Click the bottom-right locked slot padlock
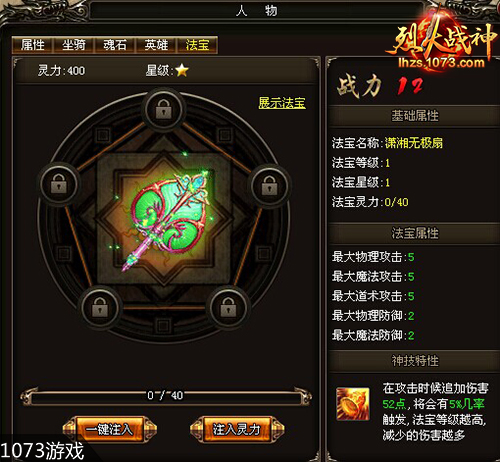 228,307
